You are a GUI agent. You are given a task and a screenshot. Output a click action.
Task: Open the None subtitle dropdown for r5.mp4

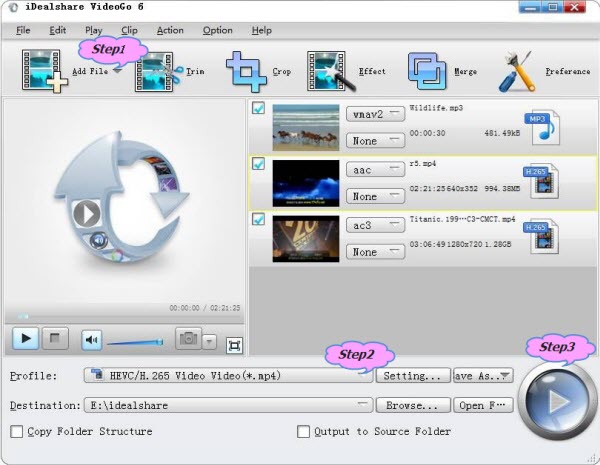click(x=375, y=196)
